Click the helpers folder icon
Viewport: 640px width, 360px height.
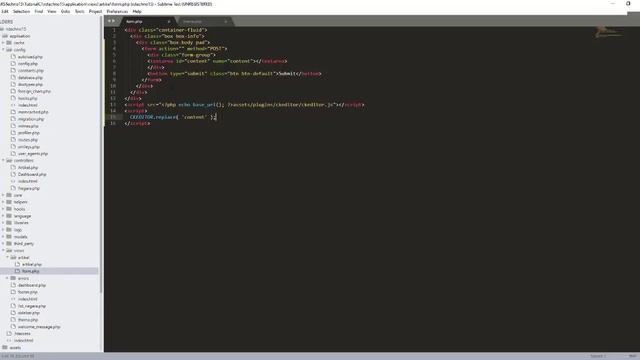[x=9, y=202]
